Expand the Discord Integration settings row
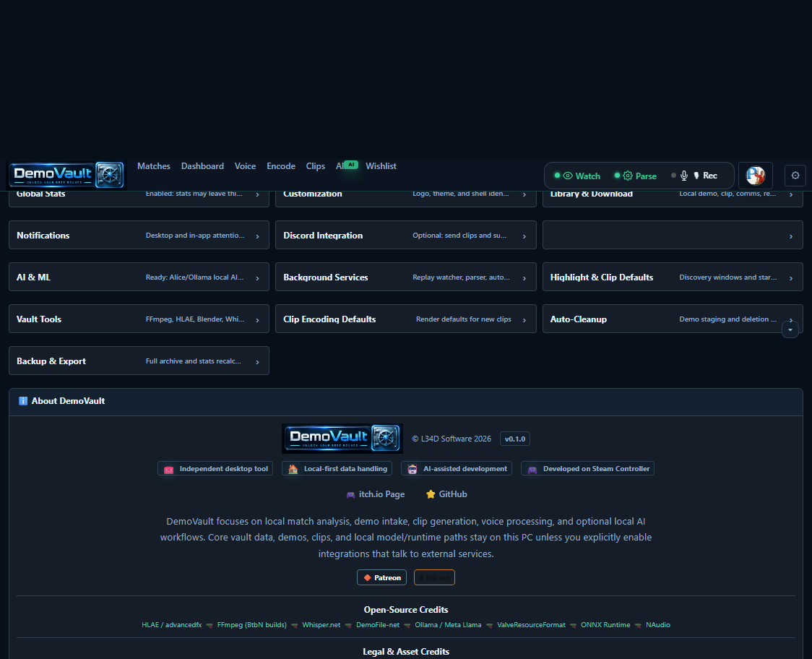This screenshot has height=659, width=812. [405, 236]
